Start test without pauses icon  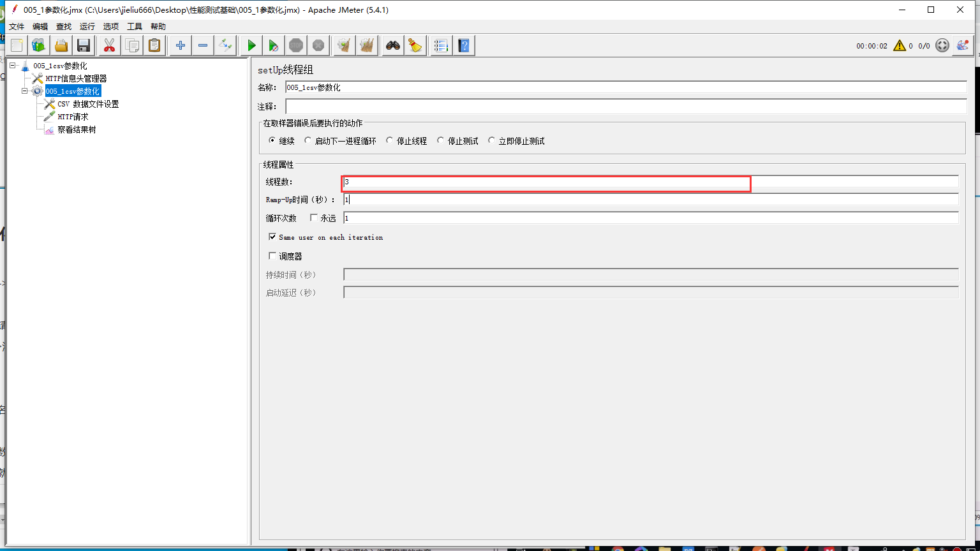pos(273,45)
